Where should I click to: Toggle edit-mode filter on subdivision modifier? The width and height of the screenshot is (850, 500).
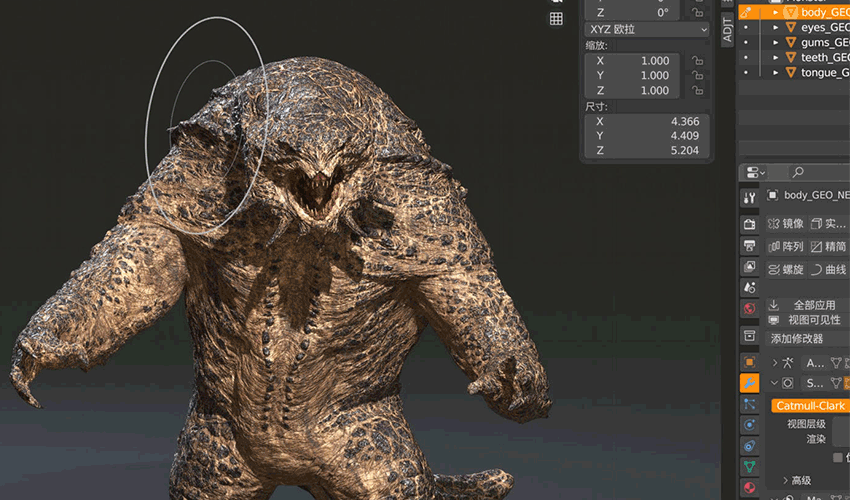[x=836, y=383]
